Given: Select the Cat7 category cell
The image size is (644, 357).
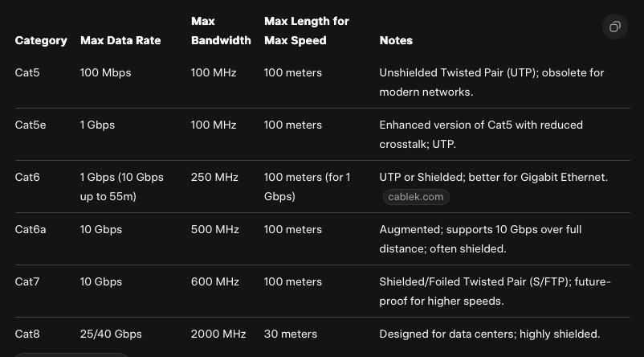Looking at the screenshot, I should click(x=27, y=281).
